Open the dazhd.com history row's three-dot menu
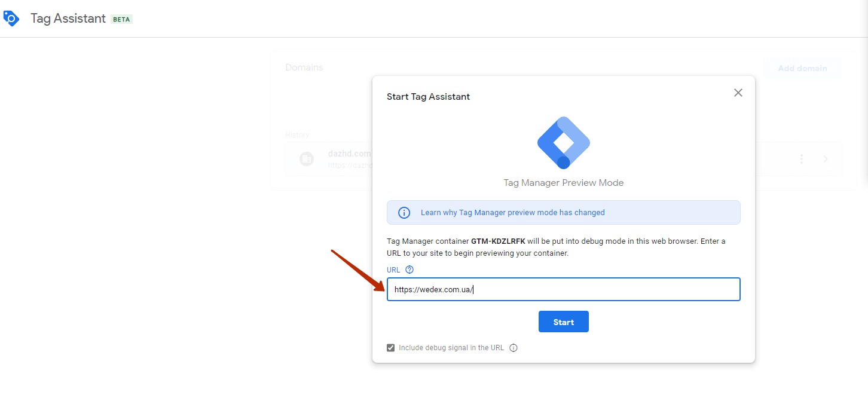The width and height of the screenshot is (868, 401). (x=802, y=159)
